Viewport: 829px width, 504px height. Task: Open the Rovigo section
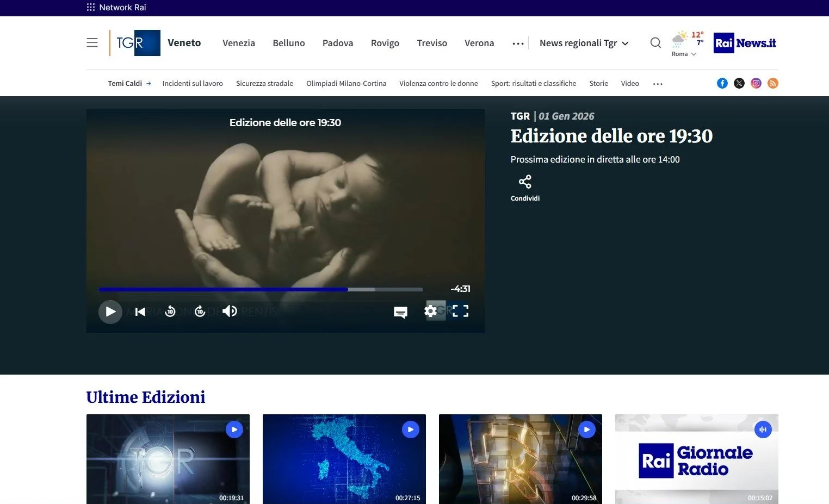tap(385, 43)
